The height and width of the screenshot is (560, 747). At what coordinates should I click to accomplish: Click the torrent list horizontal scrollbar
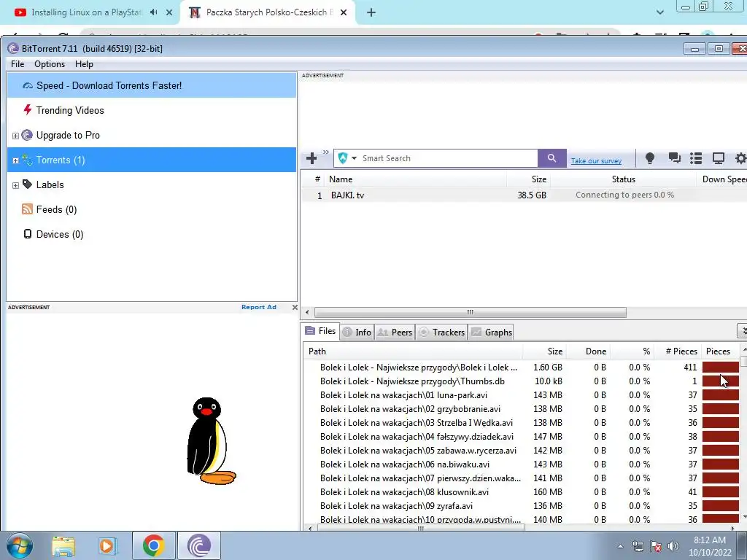(471, 312)
